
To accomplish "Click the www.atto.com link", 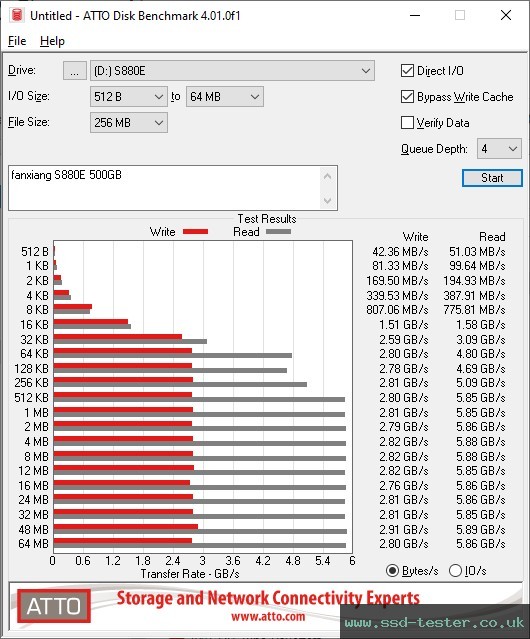I will pos(268,616).
